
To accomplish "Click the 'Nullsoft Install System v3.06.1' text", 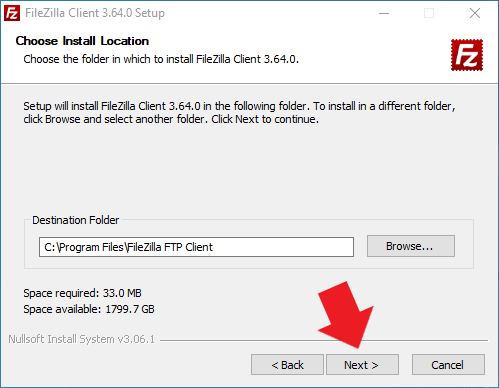I will tap(82, 339).
